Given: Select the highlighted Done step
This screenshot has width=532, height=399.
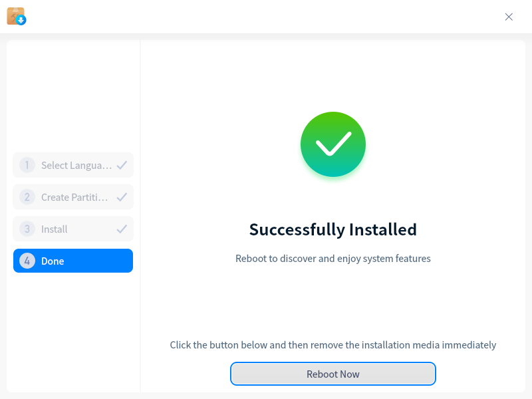Looking at the screenshot, I should pos(73,261).
